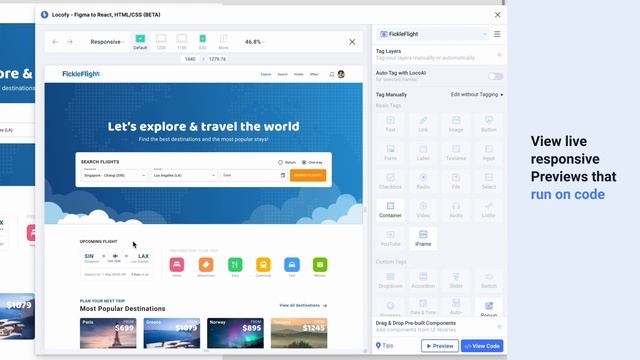Click View all destinations link
640x360 pixels.
tap(303, 305)
